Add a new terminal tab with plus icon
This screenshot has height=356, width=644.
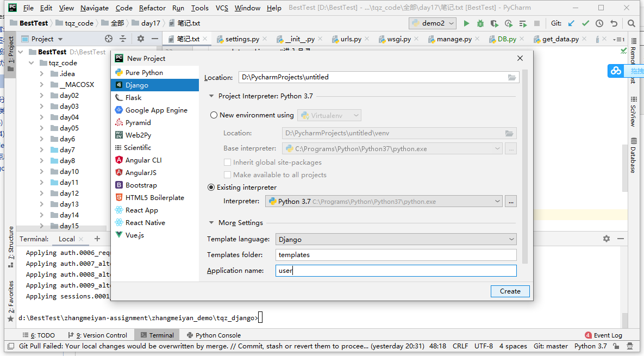(97, 239)
